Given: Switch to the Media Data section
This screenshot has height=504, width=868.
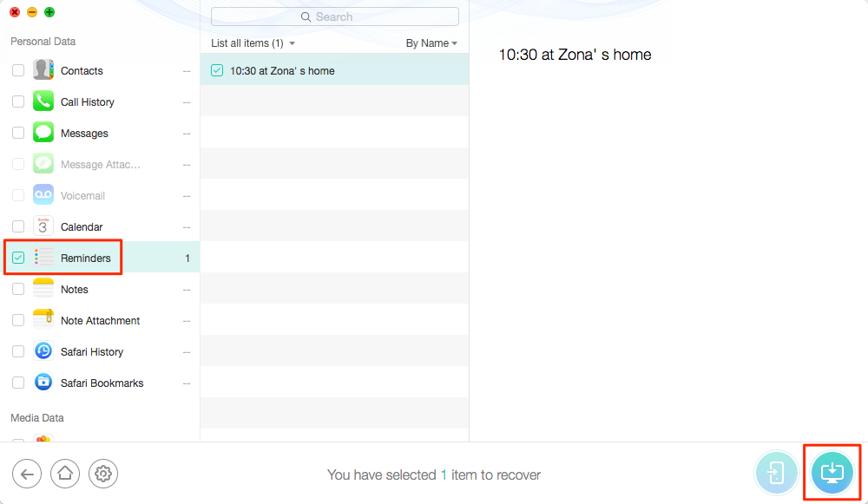Looking at the screenshot, I should point(36,417).
